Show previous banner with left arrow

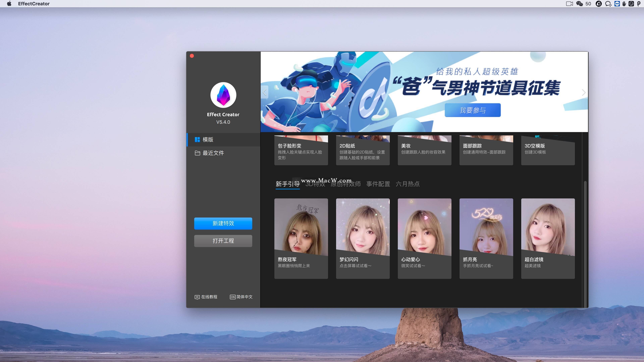coord(264,92)
